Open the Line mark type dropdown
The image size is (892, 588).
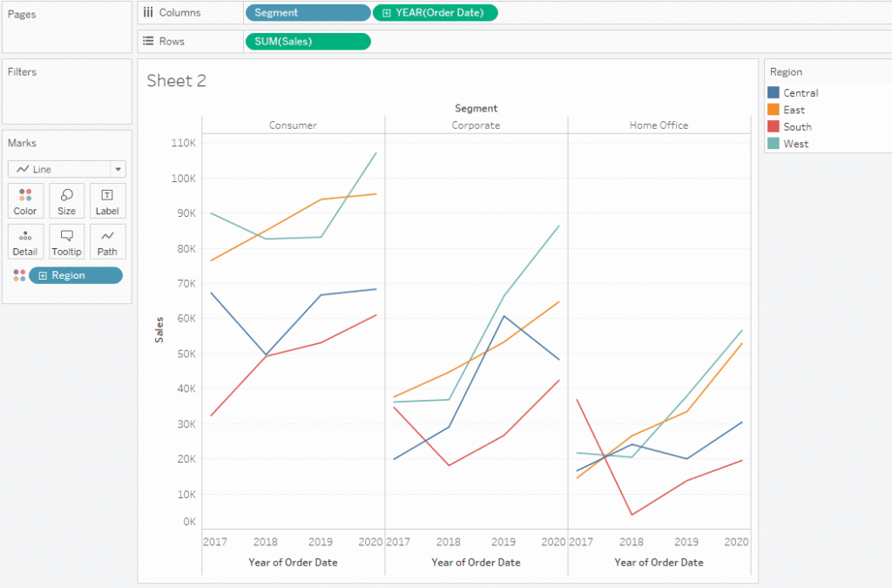pyautogui.click(x=66, y=169)
